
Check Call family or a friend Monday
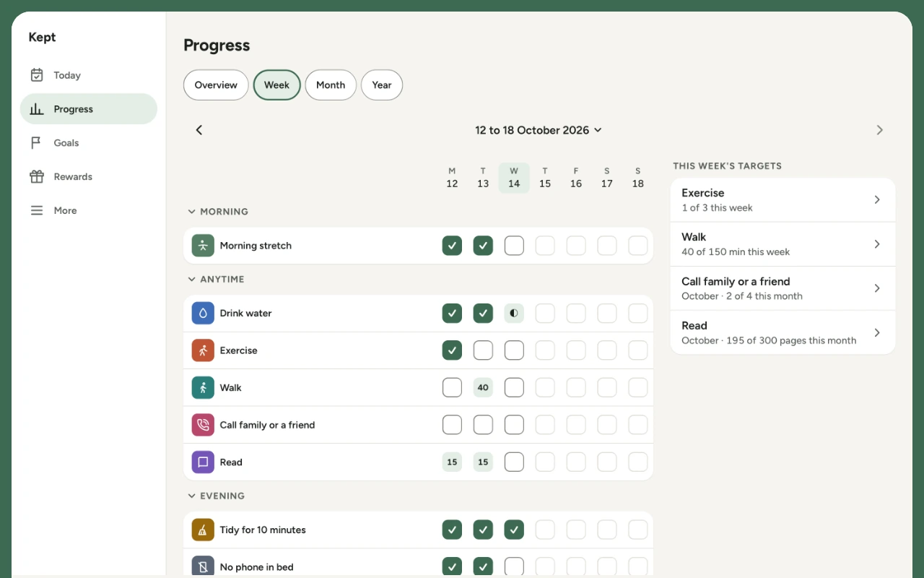pyautogui.click(x=452, y=425)
